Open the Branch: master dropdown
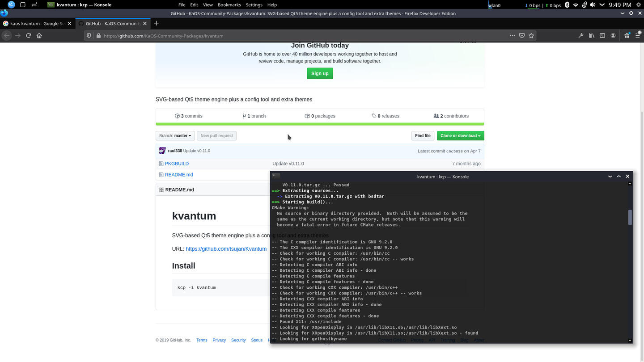644x362 pixels. 175,135
